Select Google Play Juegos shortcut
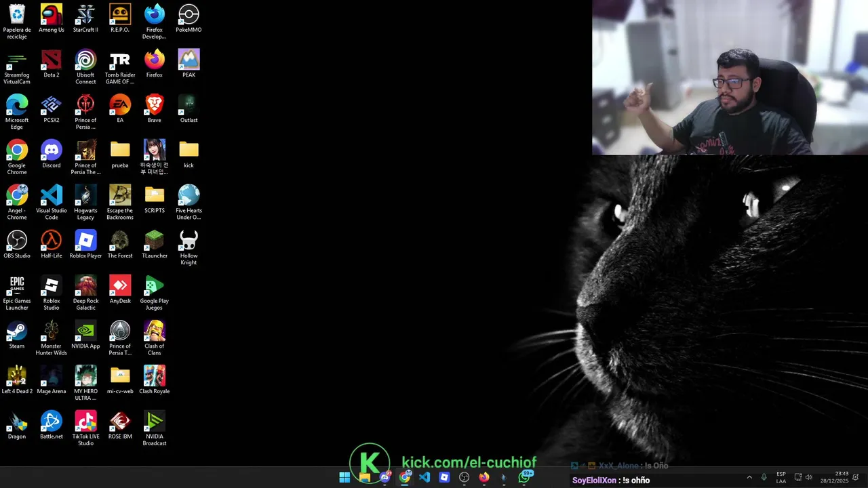The height and width of the screenshot is (488, 868). pos(155,293)
